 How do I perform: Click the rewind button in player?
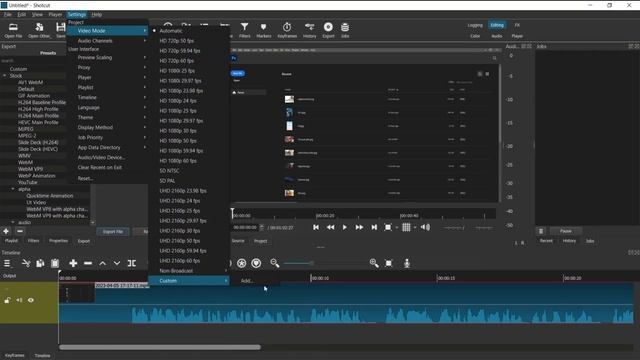[x=330, y=227]
